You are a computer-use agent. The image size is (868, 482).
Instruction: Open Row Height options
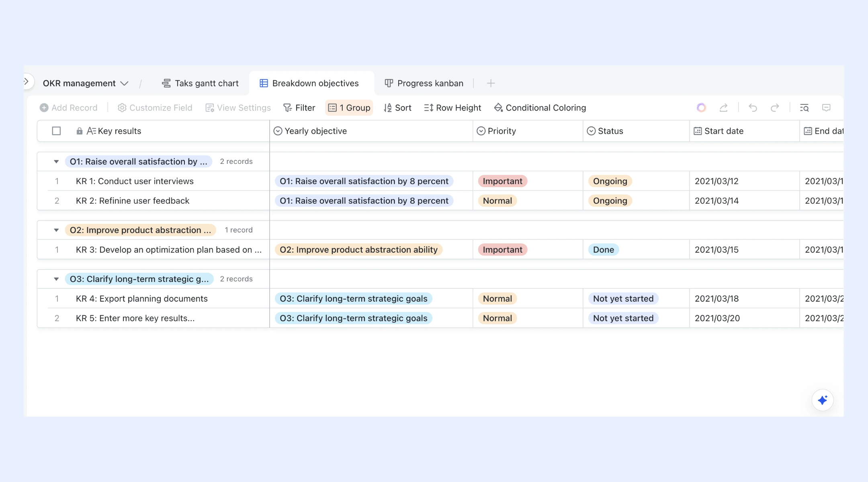tap(452, 108)
